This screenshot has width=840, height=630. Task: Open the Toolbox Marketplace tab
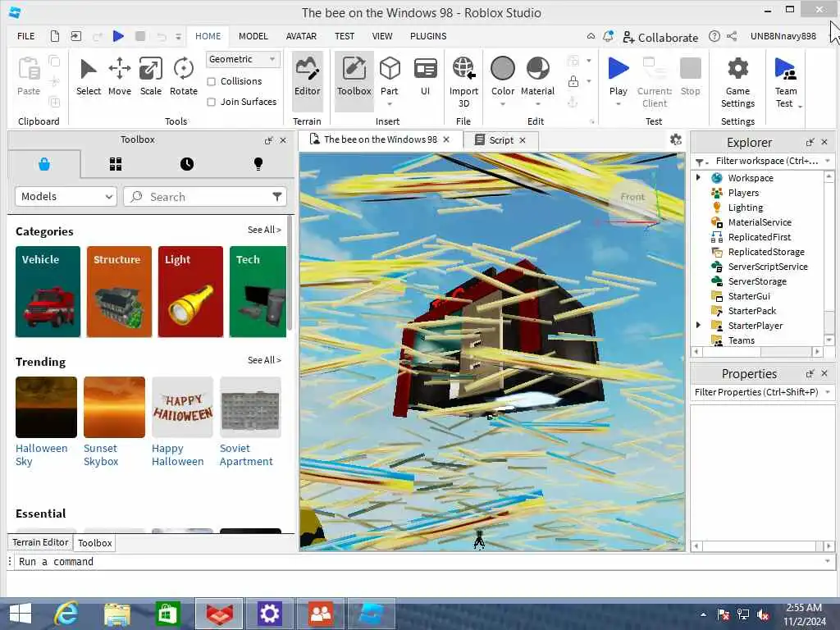coord(44,164)
